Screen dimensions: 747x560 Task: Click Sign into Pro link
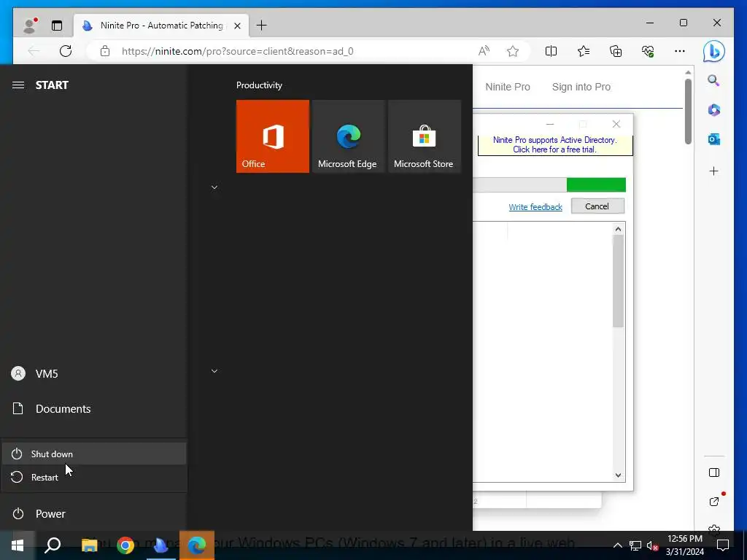581,87
